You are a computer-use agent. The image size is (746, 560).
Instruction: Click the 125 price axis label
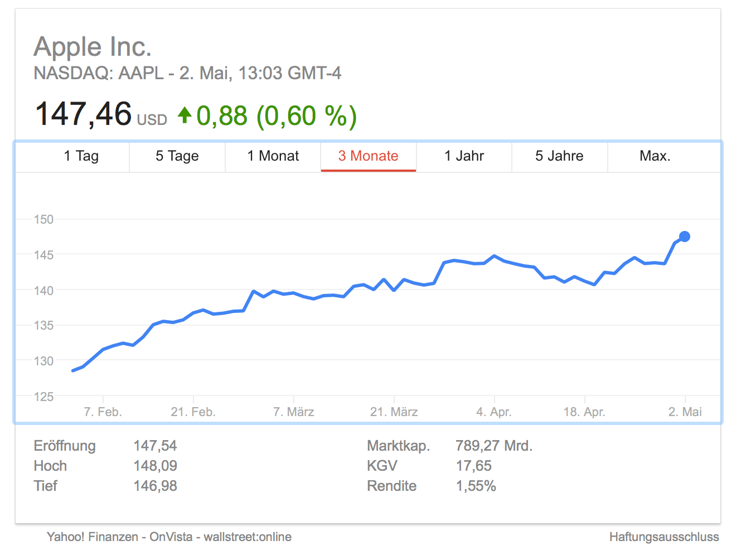coord(43,397)
